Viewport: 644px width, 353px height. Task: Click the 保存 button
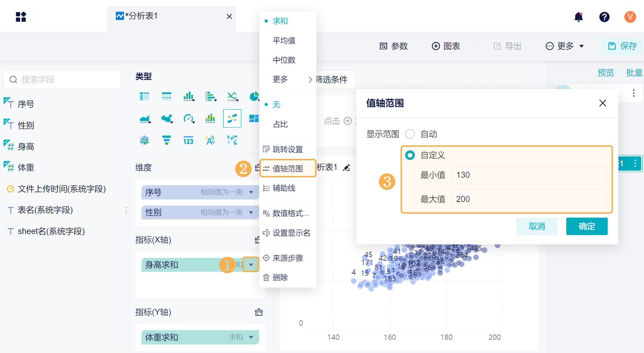click(622, 46)
